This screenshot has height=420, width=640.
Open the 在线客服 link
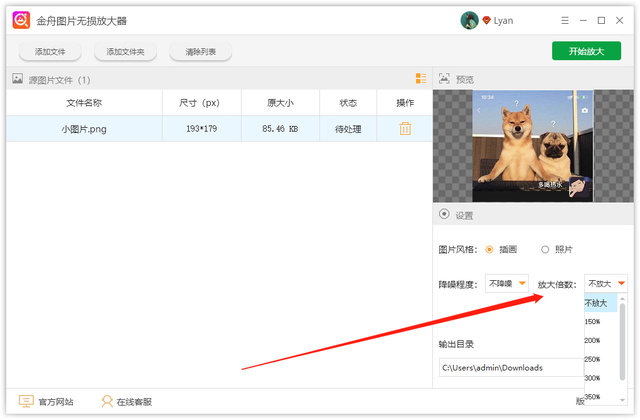134,402
